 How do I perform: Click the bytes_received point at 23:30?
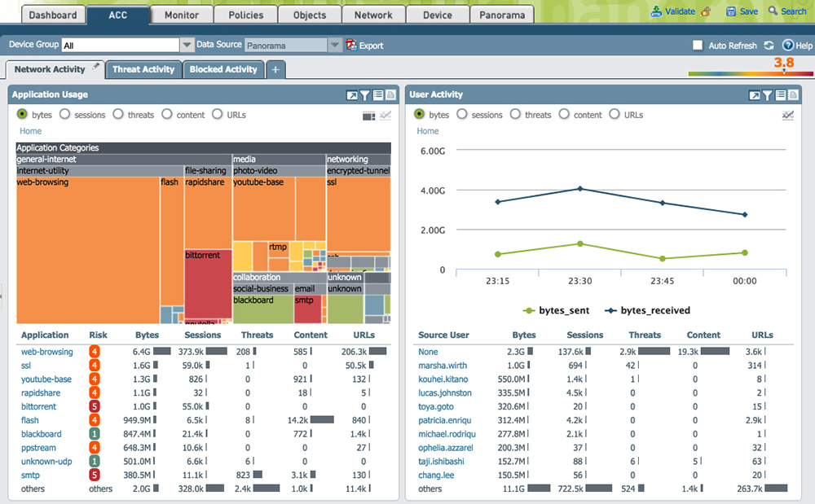coord(580,189)
